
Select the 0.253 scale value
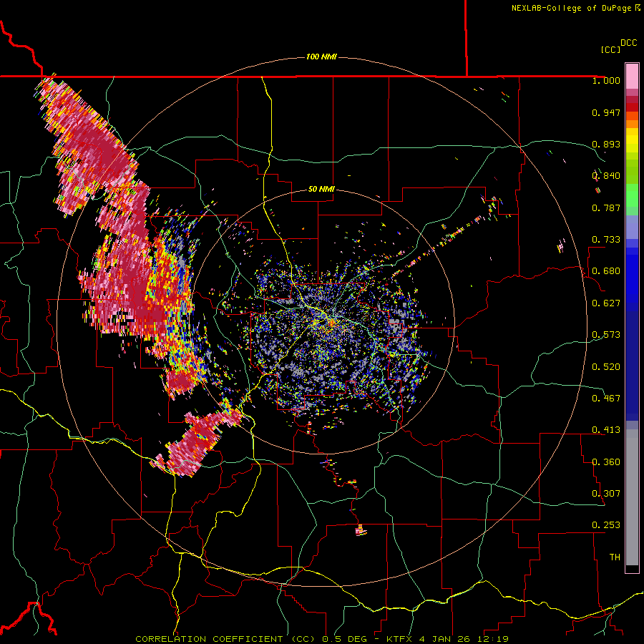pos(606,525)
